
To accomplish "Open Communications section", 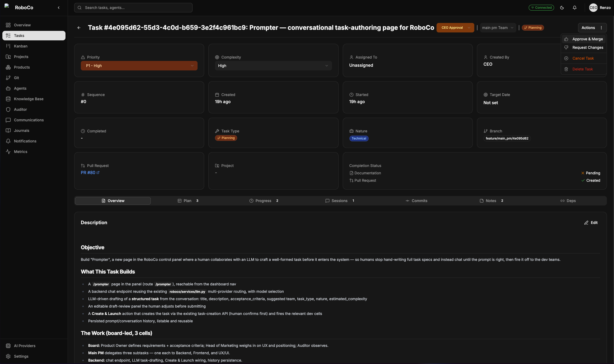I will (34, 120).
